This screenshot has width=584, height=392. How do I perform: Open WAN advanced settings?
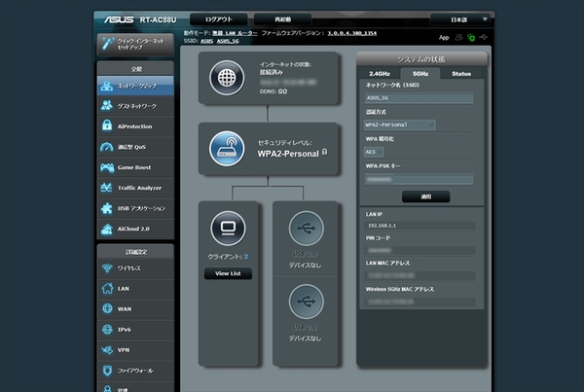(135, 309)
